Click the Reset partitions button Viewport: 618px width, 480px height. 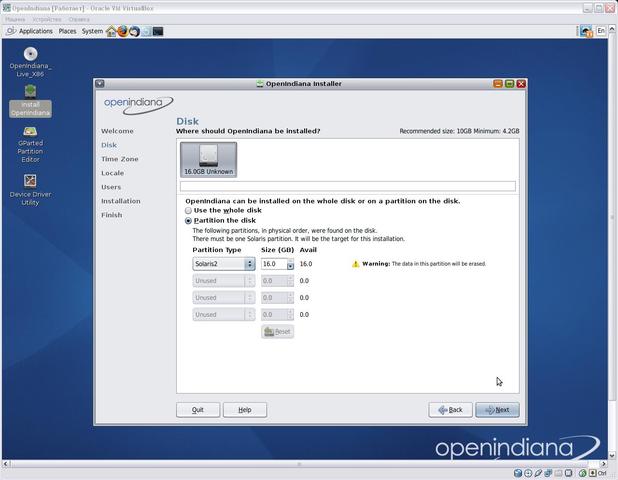[277, 332]
